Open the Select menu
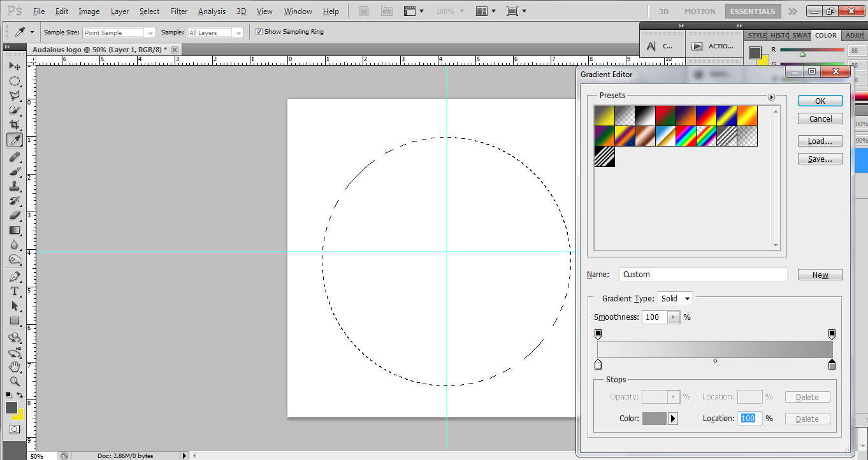Screen dimensions: 868x460 pyautogui.click(x=150, y=11)
